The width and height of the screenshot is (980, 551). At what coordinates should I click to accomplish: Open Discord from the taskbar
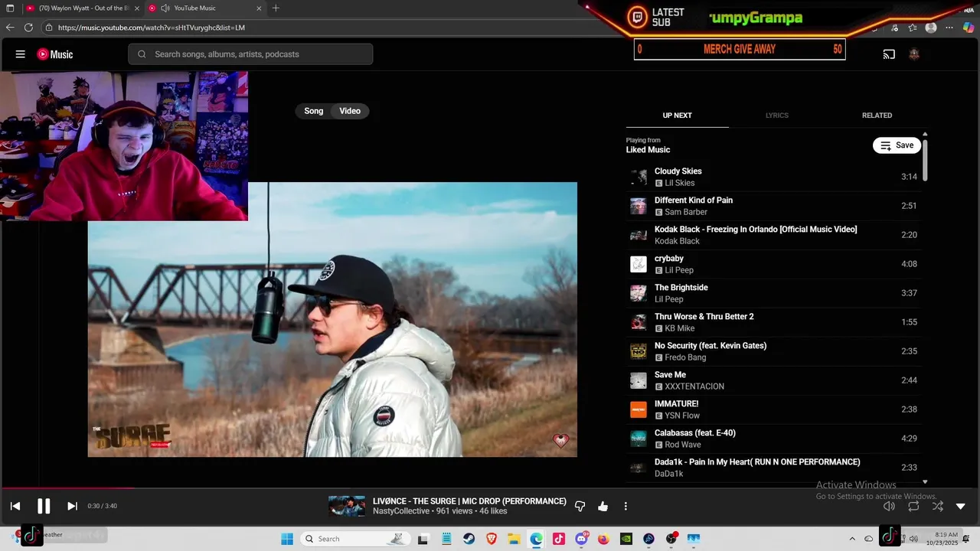point(582,539)
